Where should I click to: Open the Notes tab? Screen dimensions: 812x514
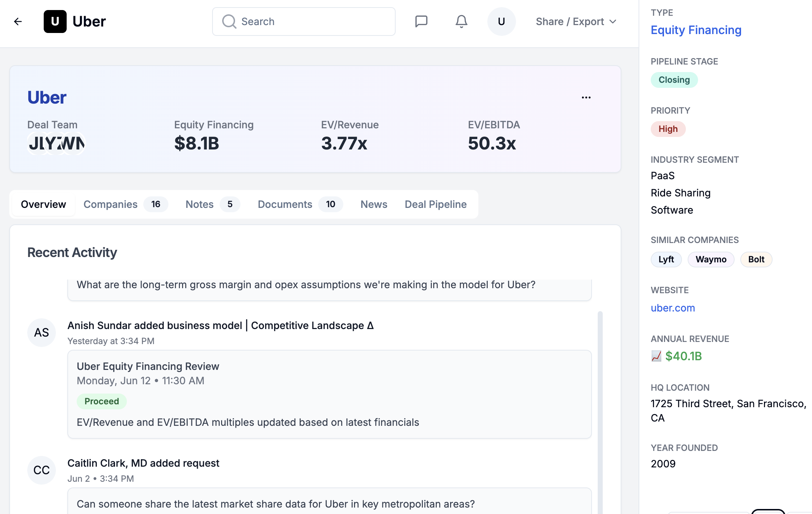click(x=212, y=204)
